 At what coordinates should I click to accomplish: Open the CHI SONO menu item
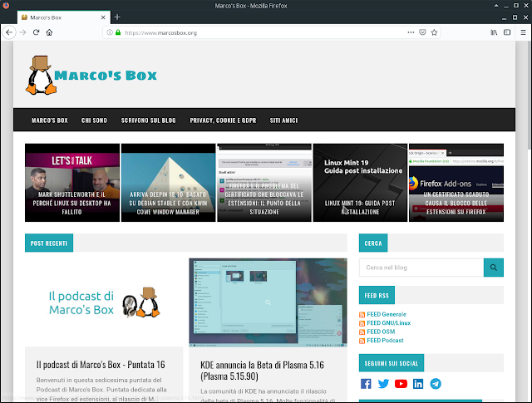(x=94, y=120)
